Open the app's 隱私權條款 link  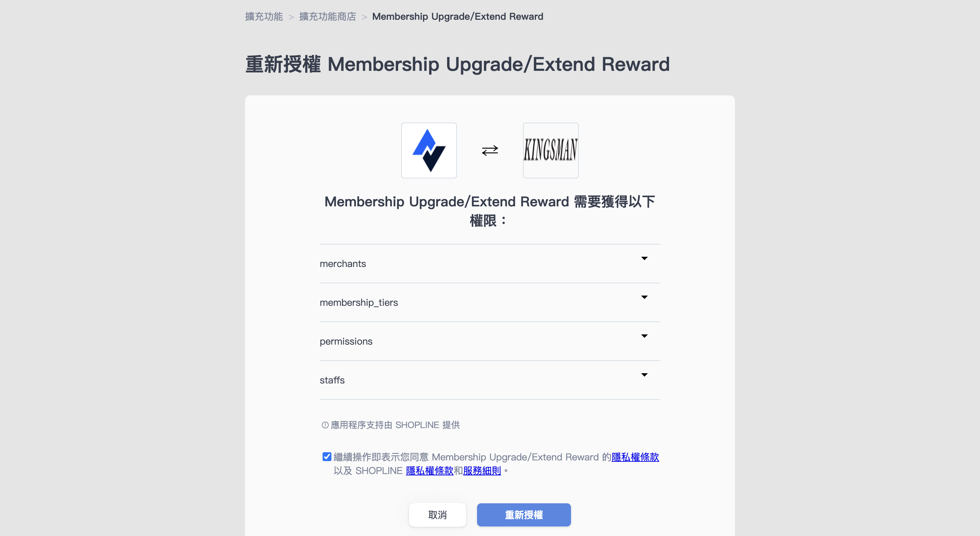[635, 457]
